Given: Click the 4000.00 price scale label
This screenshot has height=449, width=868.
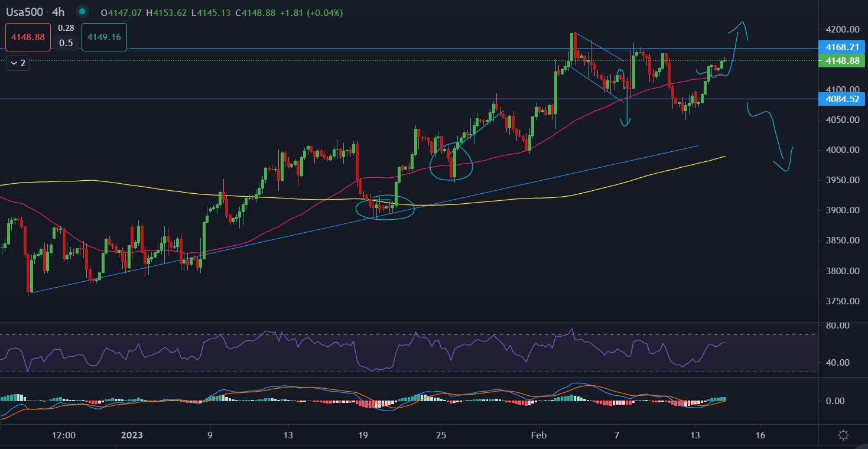Looking at the screenshot, I should [x=841, y=150].
